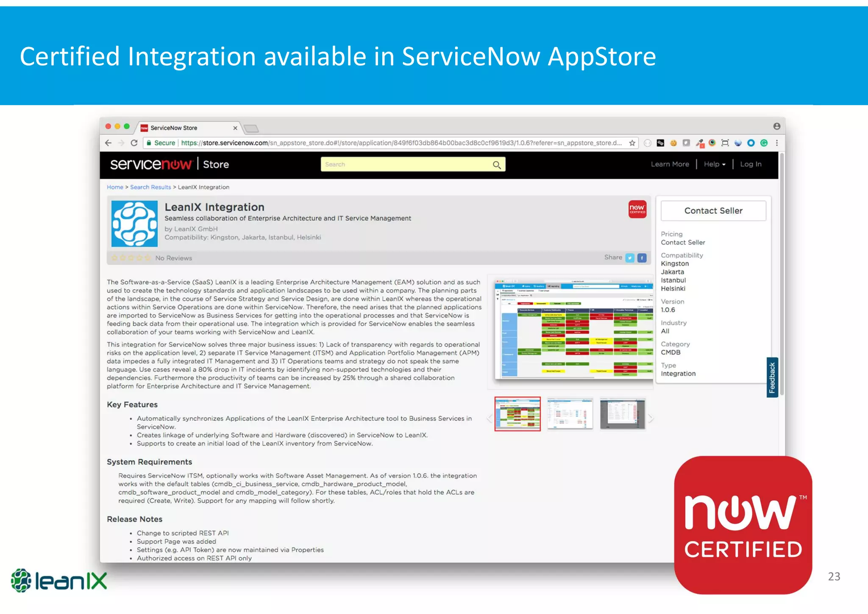This screenshot has height=614, width=868.
Task: Click the 'Key Features' heading
Action: [x=132, y=405]
